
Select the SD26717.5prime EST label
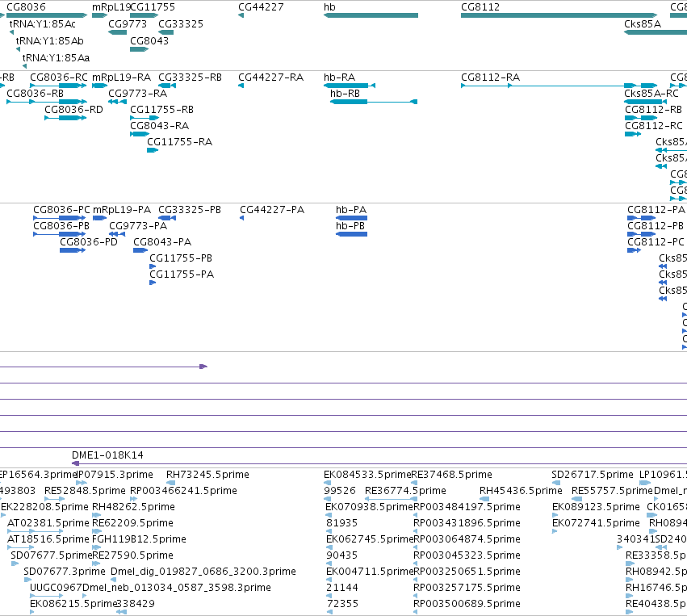(593, 475)
